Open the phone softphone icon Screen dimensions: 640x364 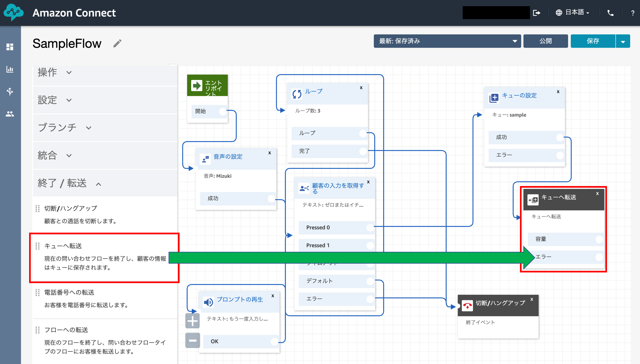pyautogui.click(x=610, y=13)
